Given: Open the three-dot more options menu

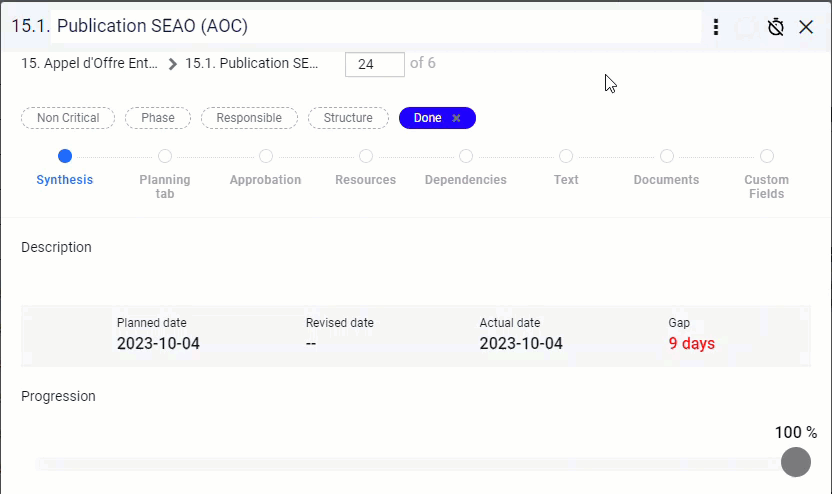Looking at the screenshot, I should [716, 27].
